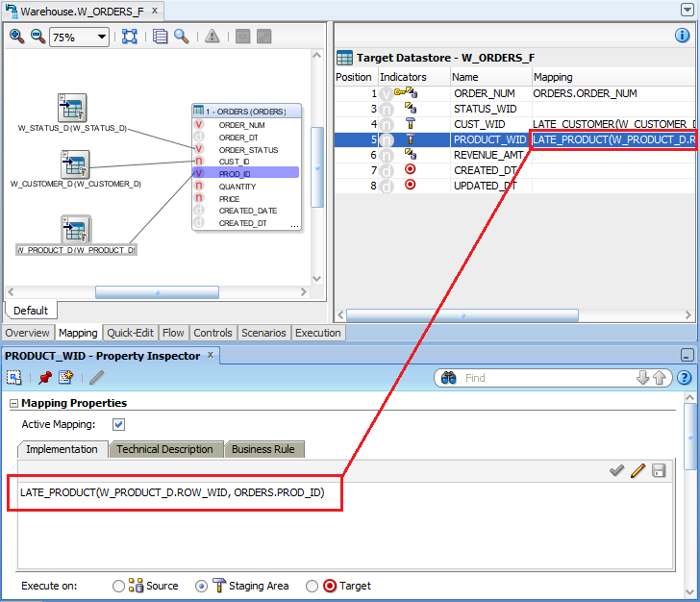Minimize the Property Inspector panel
Viewport: 700px width, 602px height.
(687, 355)
